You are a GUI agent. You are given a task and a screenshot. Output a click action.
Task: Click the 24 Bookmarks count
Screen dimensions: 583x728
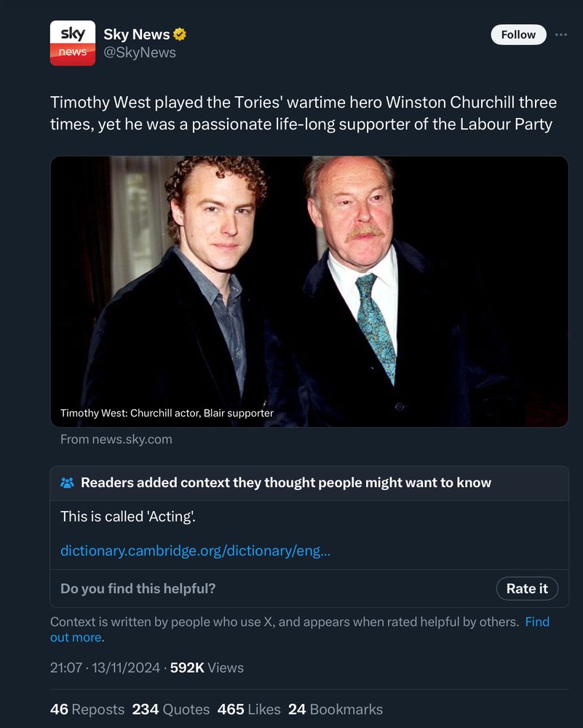click(x=336, y=709)
